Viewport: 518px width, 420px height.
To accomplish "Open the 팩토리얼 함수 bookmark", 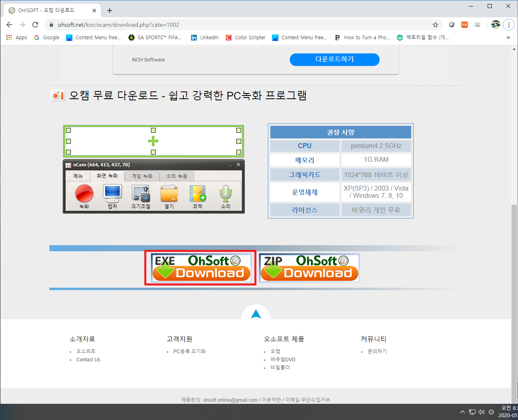I will [x=423, y=37].
